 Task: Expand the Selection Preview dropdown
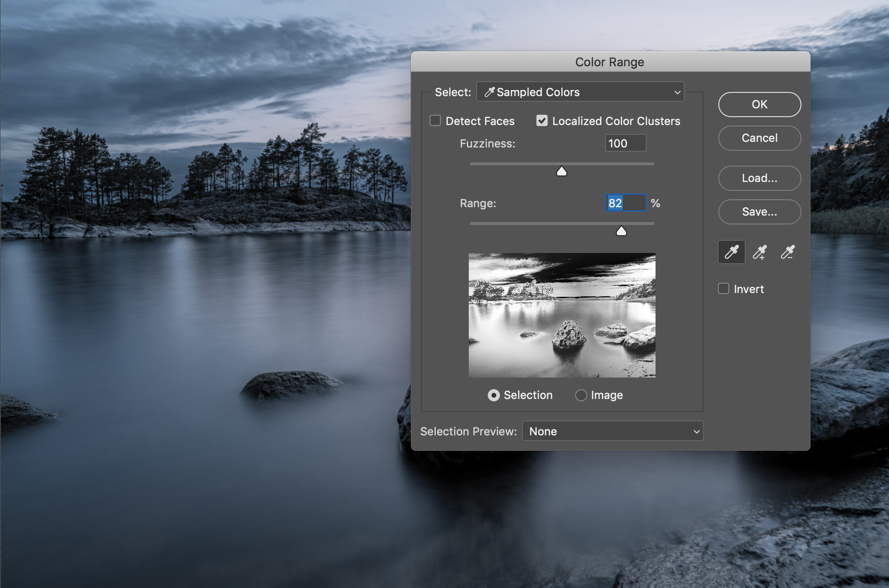(612, 431)
